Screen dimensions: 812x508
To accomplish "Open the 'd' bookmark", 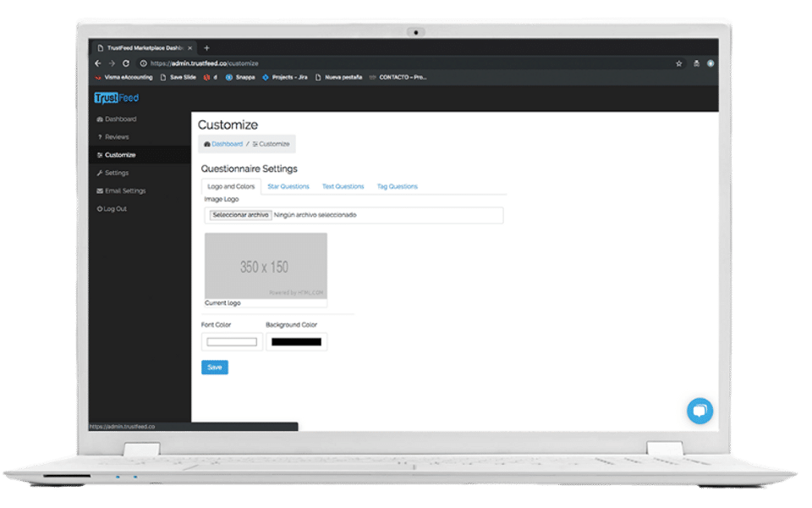I will pyautogui.click(x=211, y=77).
